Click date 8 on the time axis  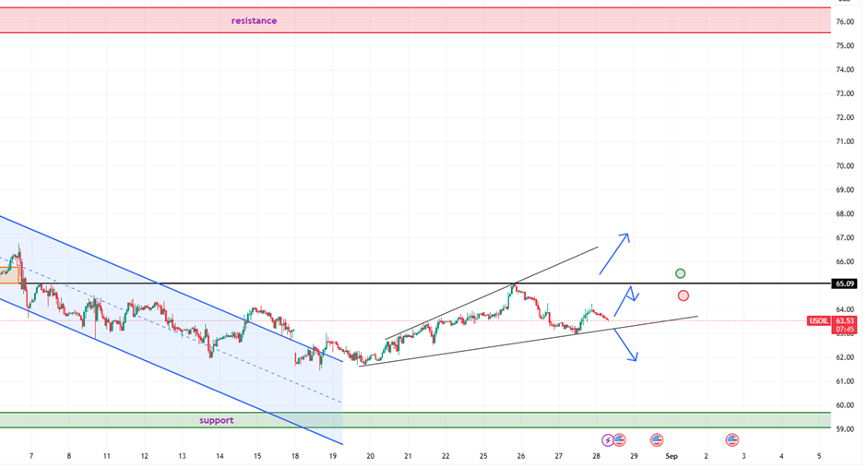(x=69, y=456)
